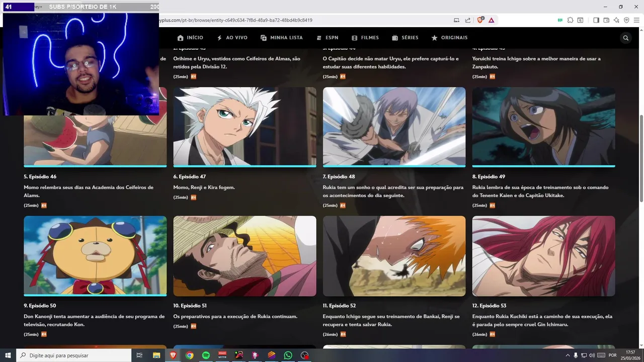Open OBS Studio from the taskbar
The width and height of the screenshot is (644, 362).
[x=304, y=355]
